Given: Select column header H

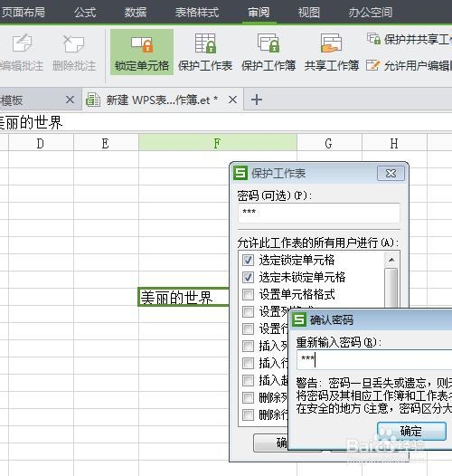Looking at the screenshot, I should click(394, 143).
